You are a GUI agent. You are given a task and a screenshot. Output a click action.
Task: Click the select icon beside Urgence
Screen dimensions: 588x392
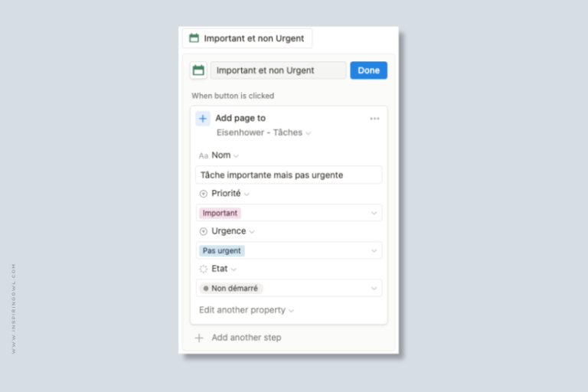point(203,231)
